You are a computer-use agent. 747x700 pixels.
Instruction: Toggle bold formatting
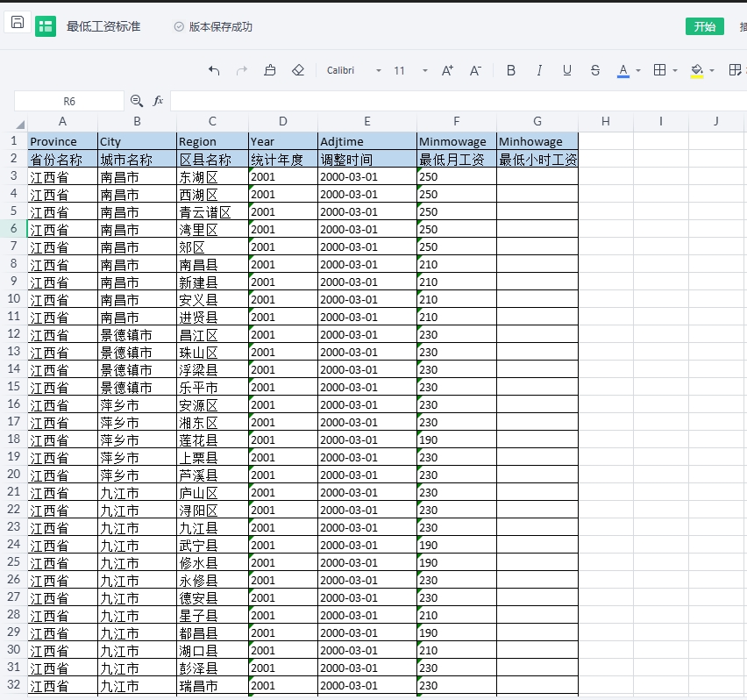511,70
